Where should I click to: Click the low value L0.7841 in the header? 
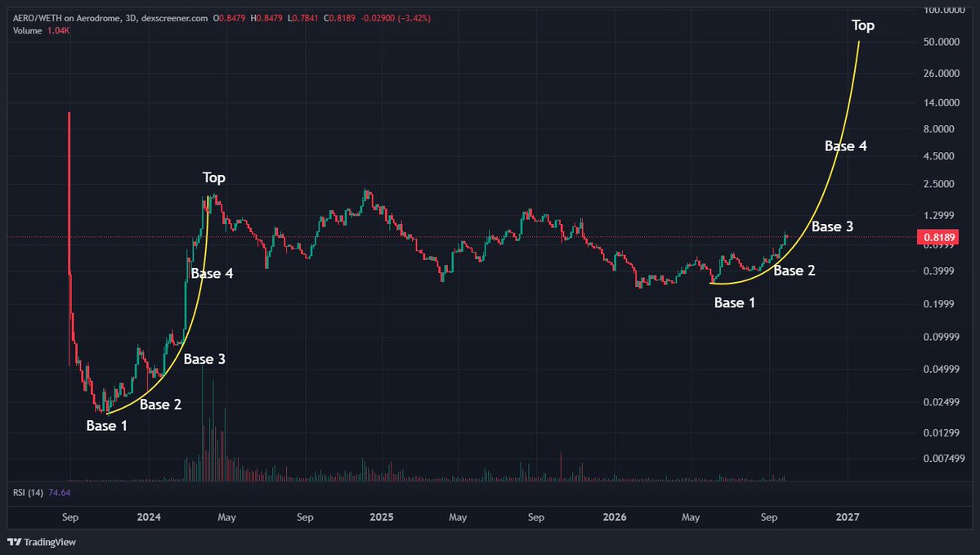(x=303, y=18)
